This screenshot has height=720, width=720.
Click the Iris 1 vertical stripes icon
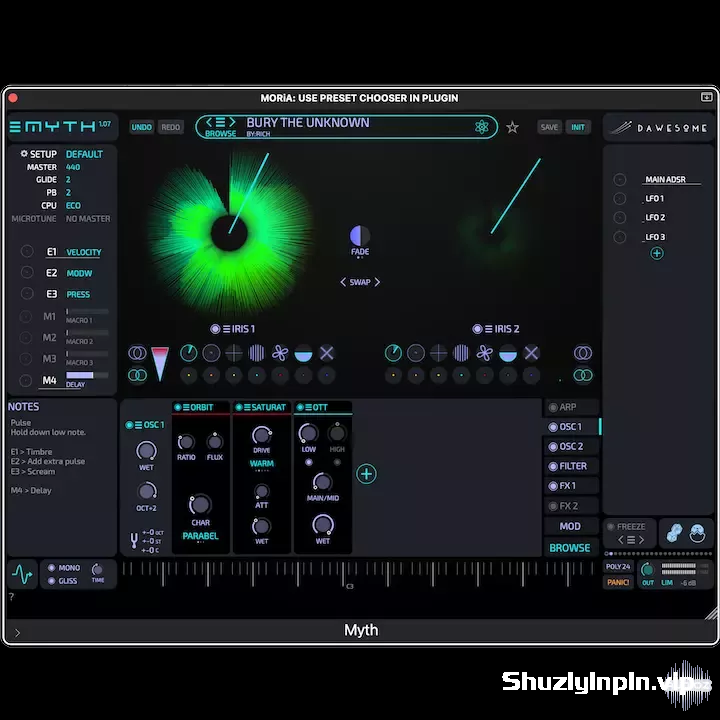pyautogui.click(x=257, y=353)
